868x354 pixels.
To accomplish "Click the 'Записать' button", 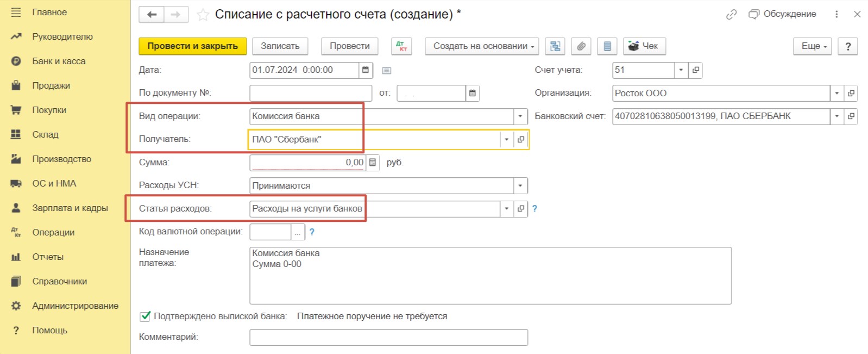I will pyautogui.click(x=280, y=46).
